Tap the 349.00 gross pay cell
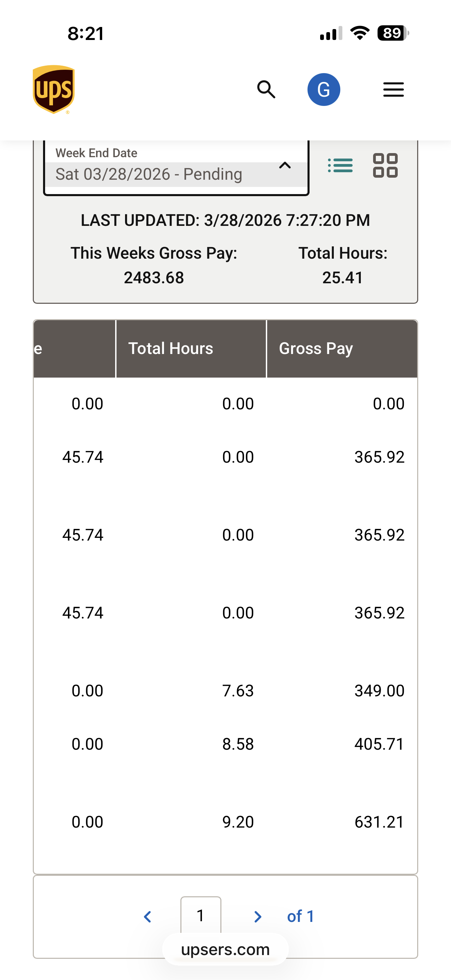This screenshot has width=451, height=980. (x=379, y=691)
